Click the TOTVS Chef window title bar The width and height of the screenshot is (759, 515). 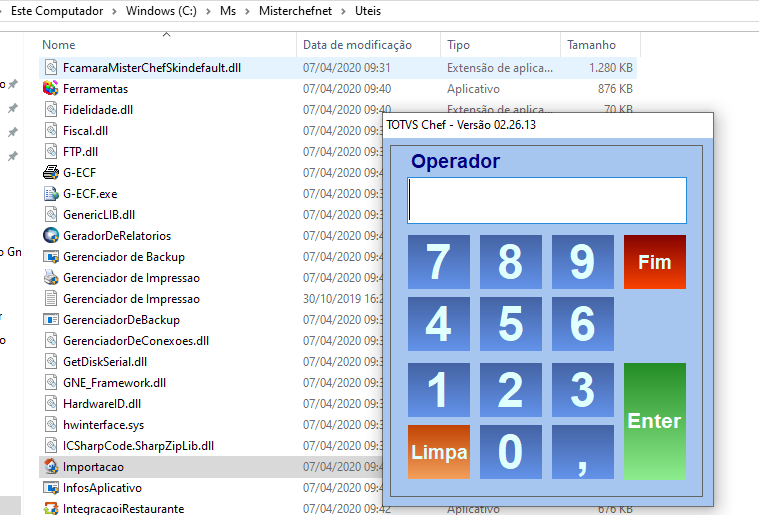coord(548,125)
